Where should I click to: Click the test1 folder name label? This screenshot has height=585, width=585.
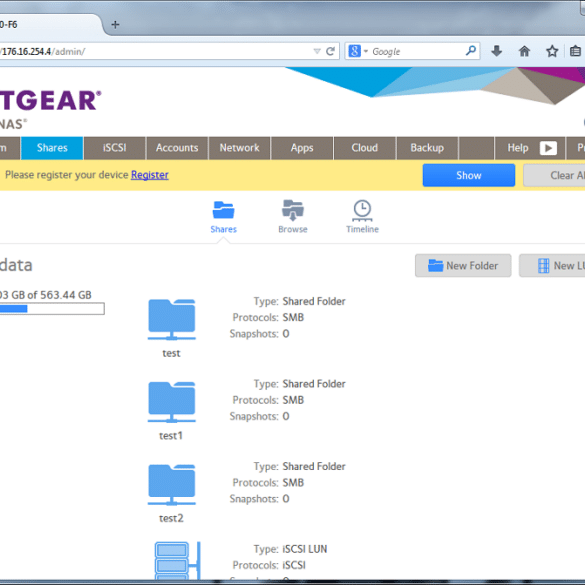click(x=171, y=436)
